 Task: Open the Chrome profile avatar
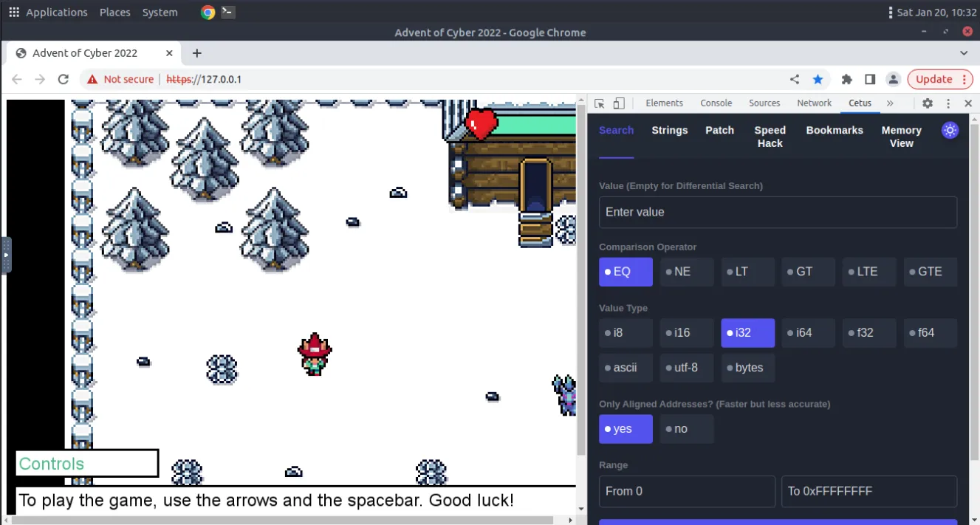tap(894, 79)
